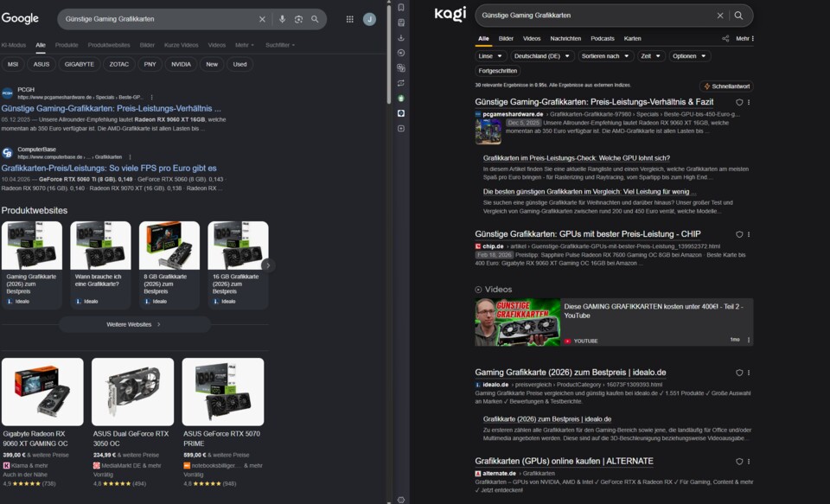Open the Google apps grid
The width and height of the screenshot is (830, 504).
pos(350,19)
